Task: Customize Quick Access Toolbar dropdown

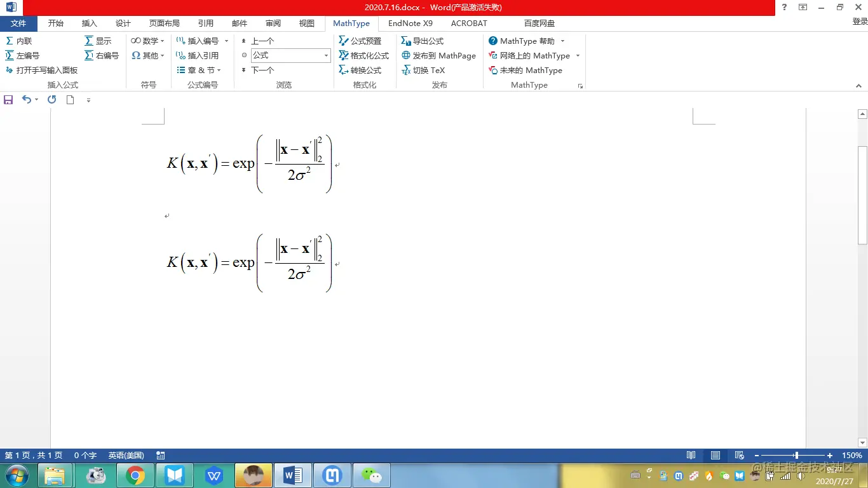Action: (88, 100)
